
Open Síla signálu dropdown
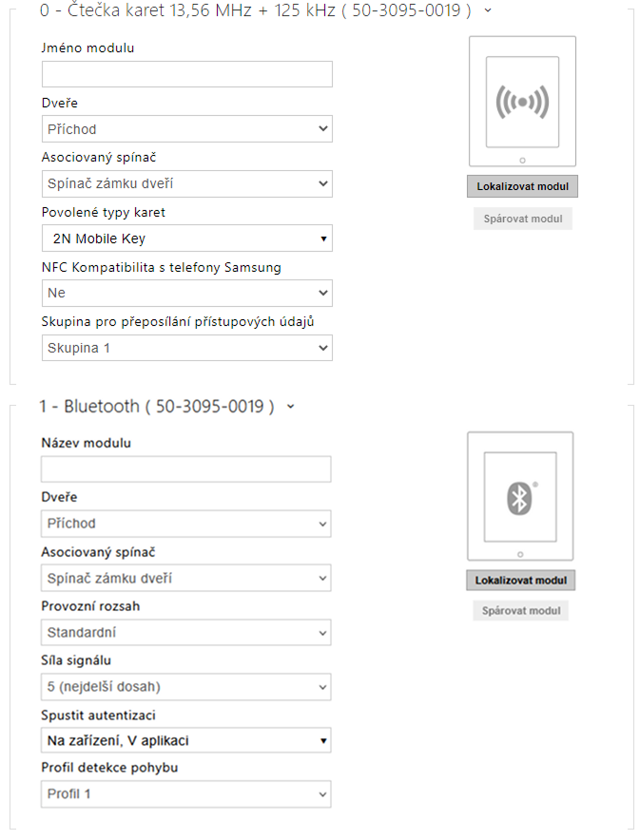tap(186, 686)
